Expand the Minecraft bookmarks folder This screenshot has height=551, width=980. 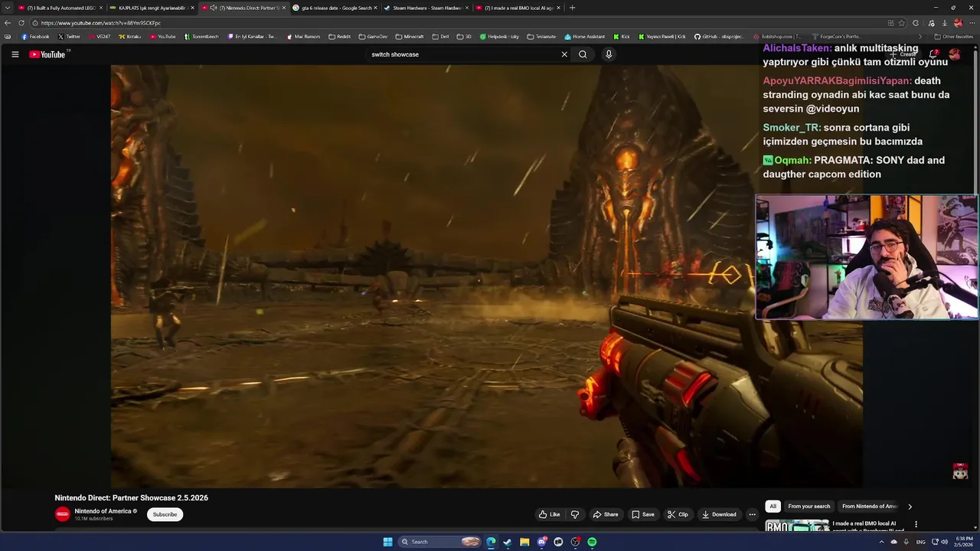pyautogui.click(x=410, y=37)
